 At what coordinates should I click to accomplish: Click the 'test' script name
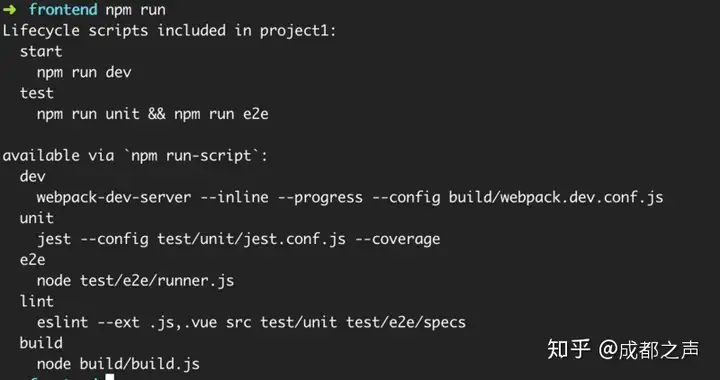(x=37, y=93)
